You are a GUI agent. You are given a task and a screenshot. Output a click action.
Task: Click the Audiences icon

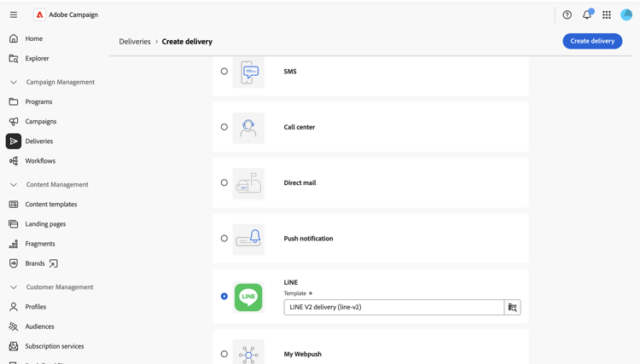point(14,326)
